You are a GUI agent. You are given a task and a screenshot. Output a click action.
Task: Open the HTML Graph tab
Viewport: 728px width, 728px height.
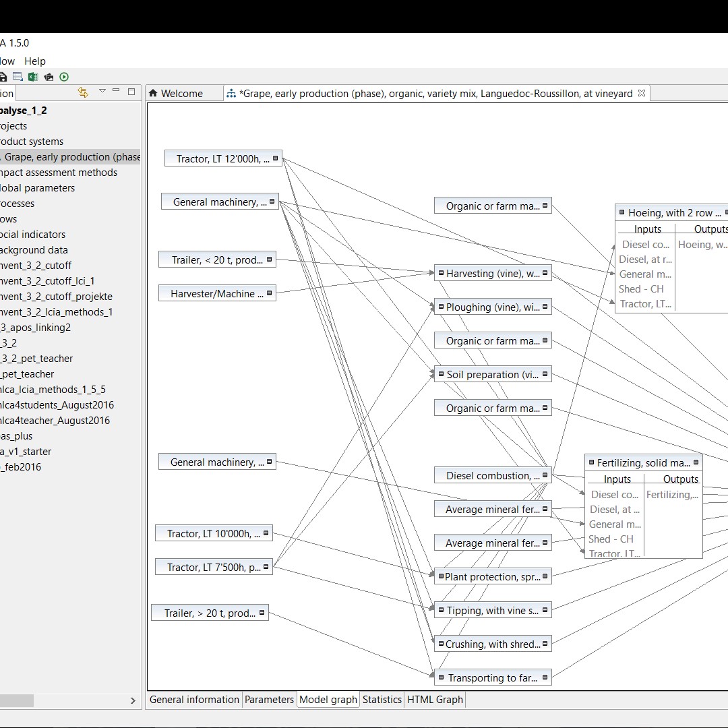coord(435,699)
